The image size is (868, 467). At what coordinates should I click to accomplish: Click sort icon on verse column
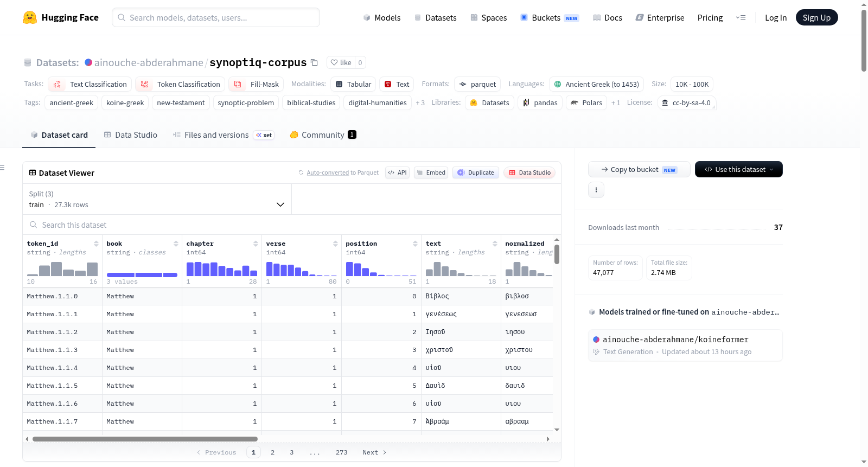tap(335, 244)
